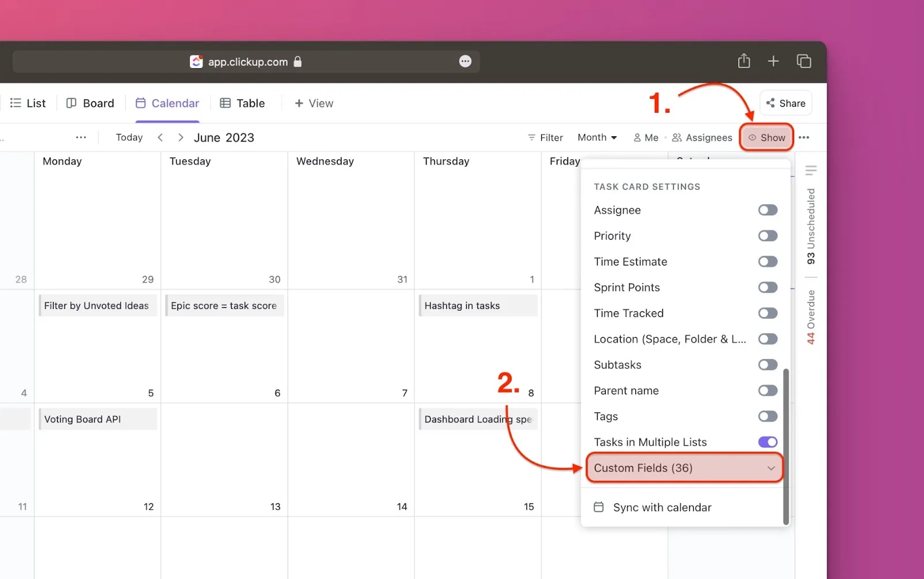
Task: Switch to the Board tab
Action: (x=91, y=103)
